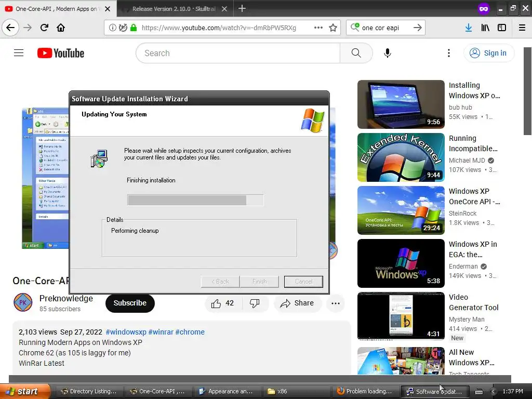Image resolution: width=532 pixels, height=399 pixels.
Task: Toggle the sidebar view icon
Action: tap(502, 28)
